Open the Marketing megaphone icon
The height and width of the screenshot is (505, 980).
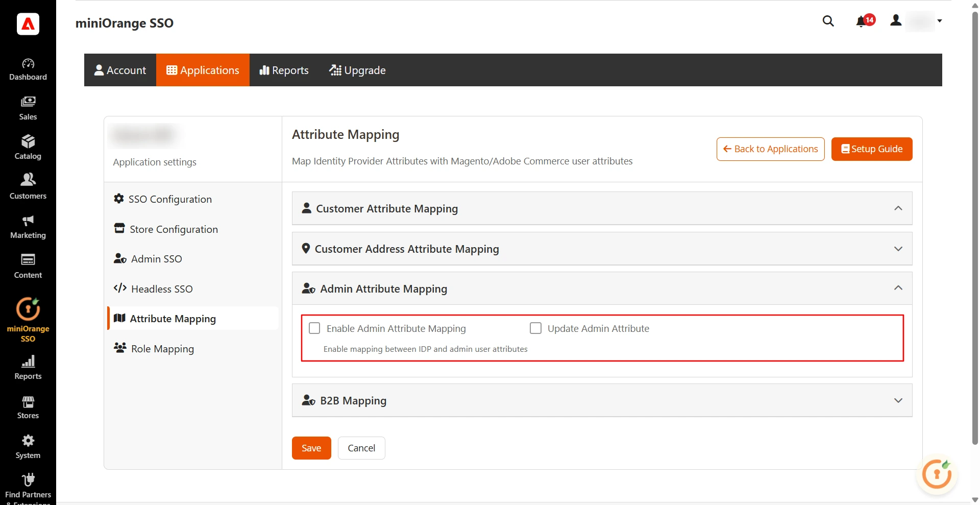click(x=28, y=221)
